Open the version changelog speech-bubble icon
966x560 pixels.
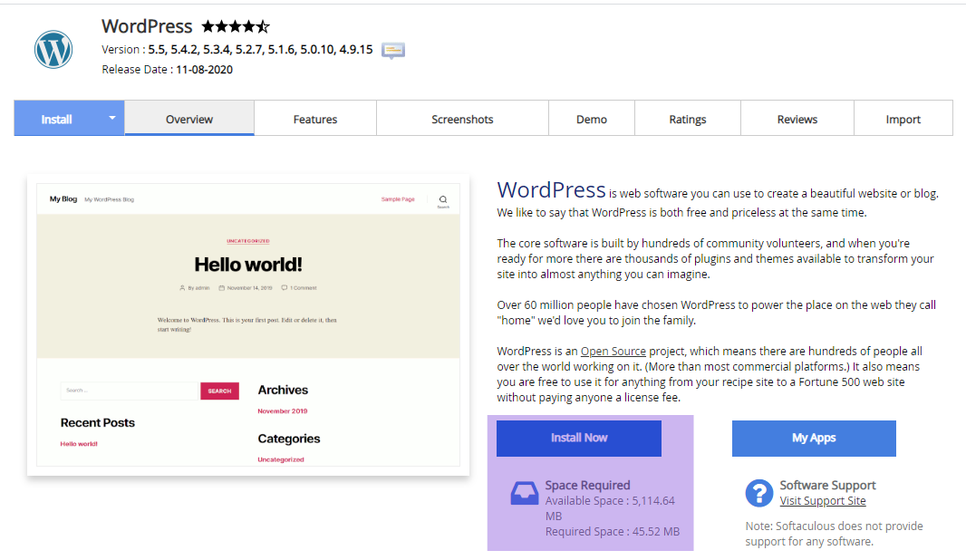(x=393, y=50)
